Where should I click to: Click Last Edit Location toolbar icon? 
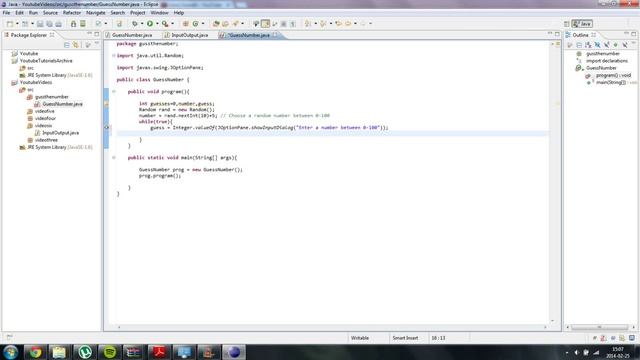point(338,24)
